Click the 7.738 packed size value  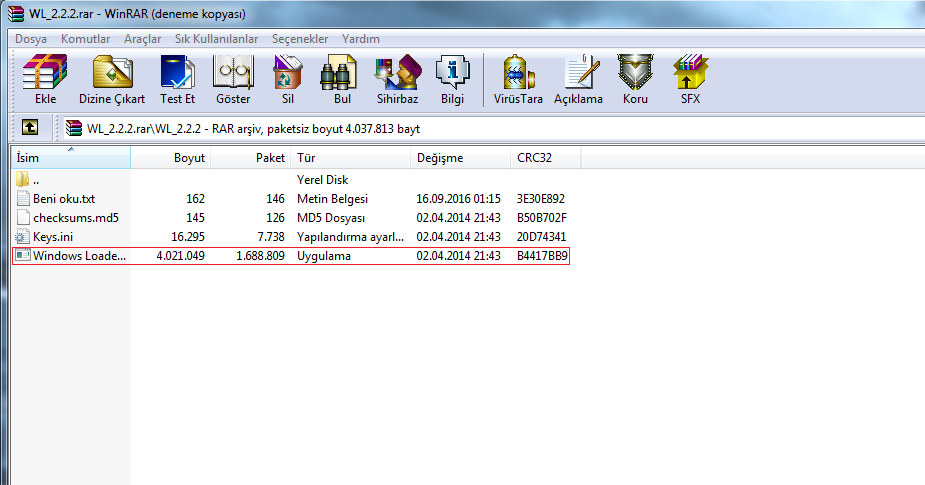click(x=271, y=237)
